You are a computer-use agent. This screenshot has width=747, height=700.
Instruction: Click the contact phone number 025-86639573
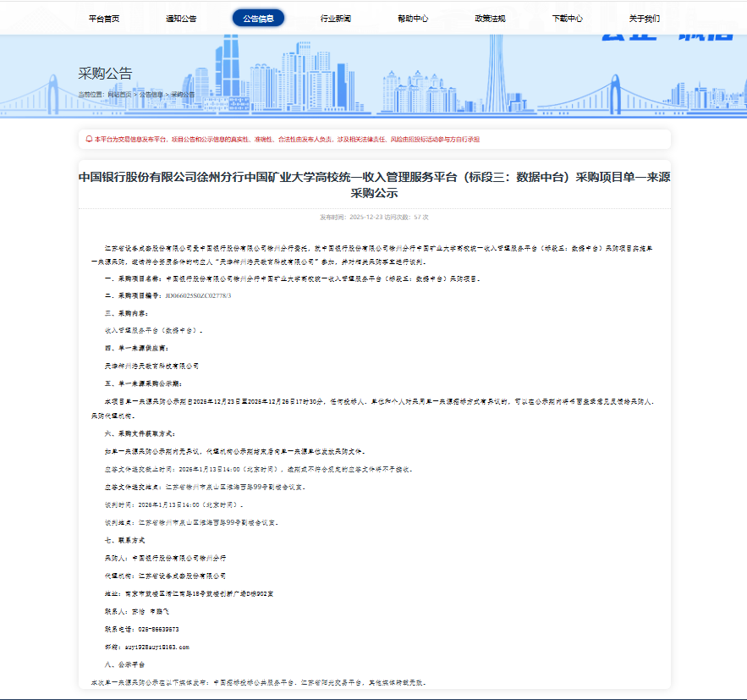click(x=142, y=629)
